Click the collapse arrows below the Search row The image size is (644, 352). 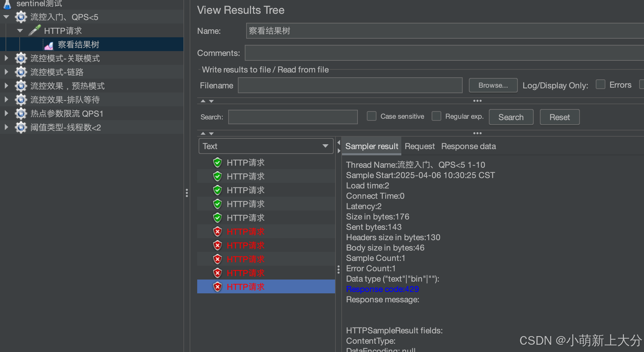207,133
